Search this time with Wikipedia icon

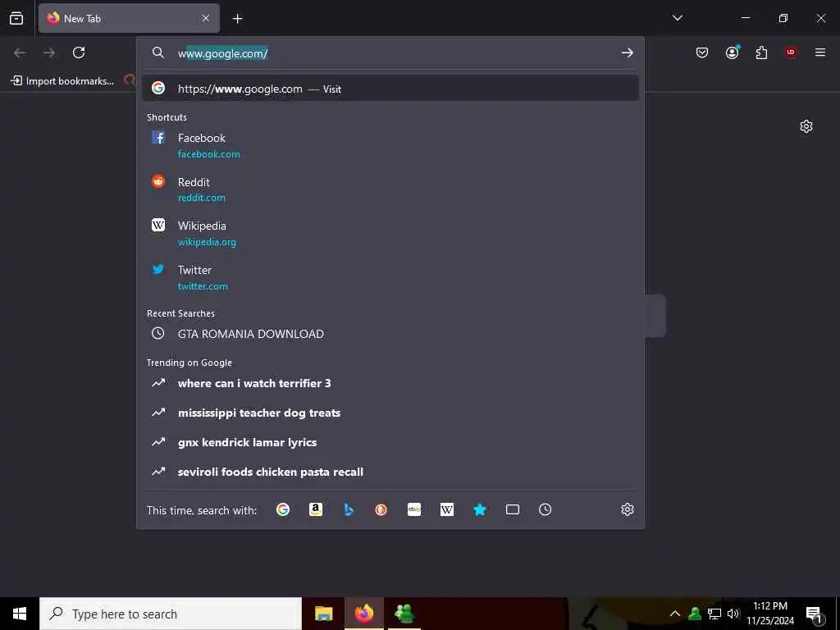(447, 509)
